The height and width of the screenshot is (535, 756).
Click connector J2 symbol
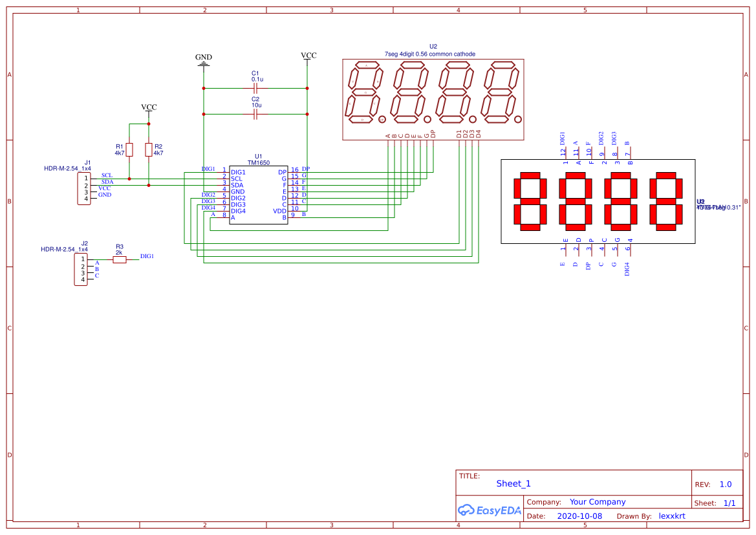coord(82,268)
